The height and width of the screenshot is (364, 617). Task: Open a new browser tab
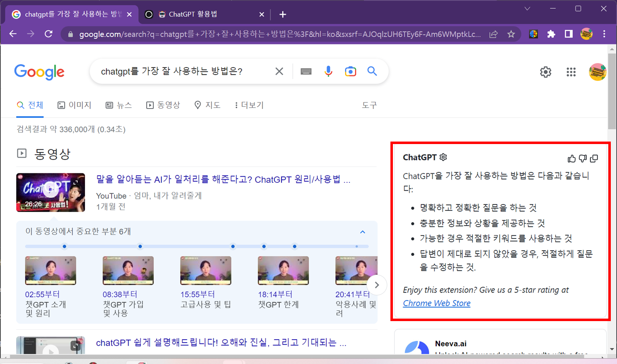click(x=283, y=14)
